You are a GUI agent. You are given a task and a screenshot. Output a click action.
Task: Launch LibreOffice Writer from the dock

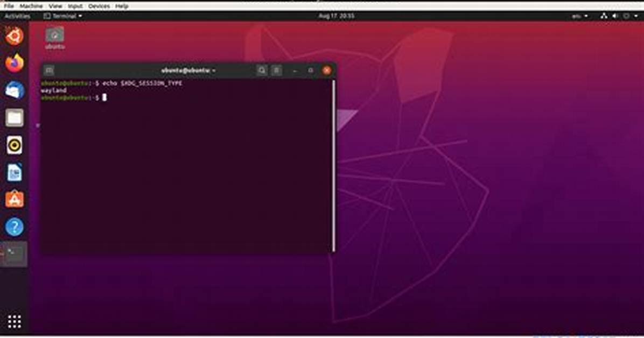click(15, 172)
